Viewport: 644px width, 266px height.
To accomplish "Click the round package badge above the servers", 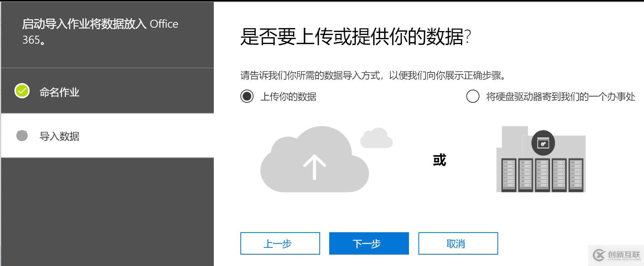I will pos(543,143).
